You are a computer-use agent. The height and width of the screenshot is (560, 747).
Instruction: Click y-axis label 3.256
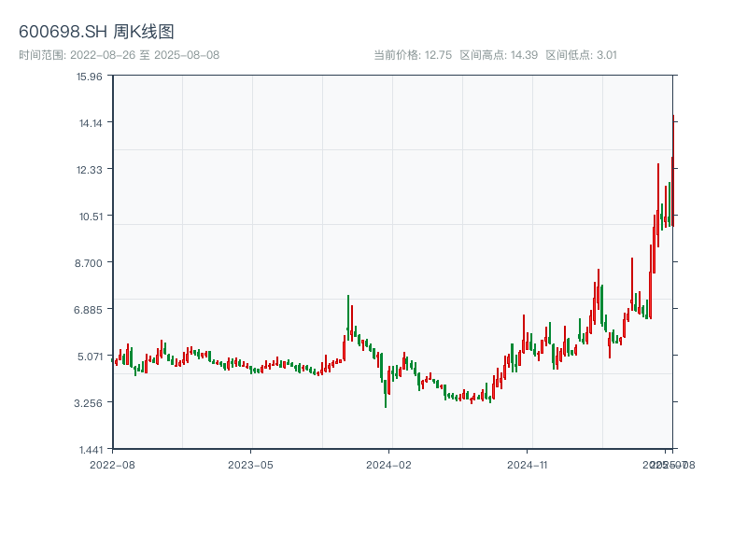88,403
